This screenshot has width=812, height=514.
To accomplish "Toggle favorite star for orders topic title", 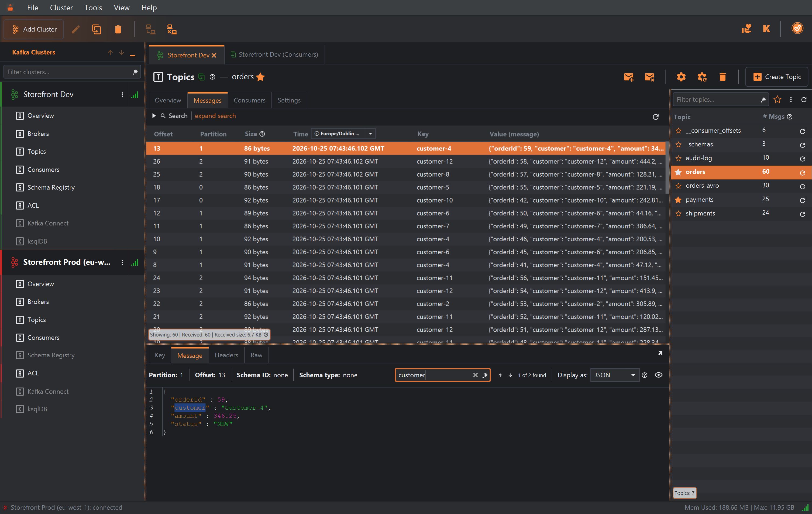I will click(x=261, y=77).
